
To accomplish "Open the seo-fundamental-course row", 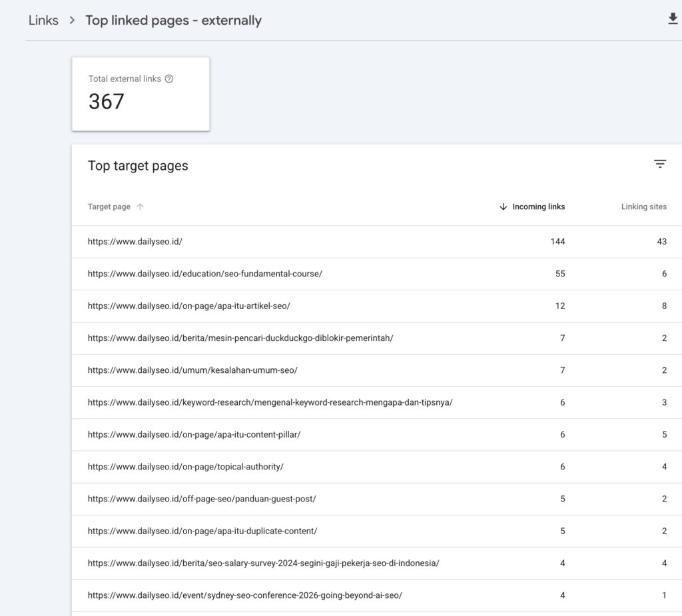I will coord(377,274).
